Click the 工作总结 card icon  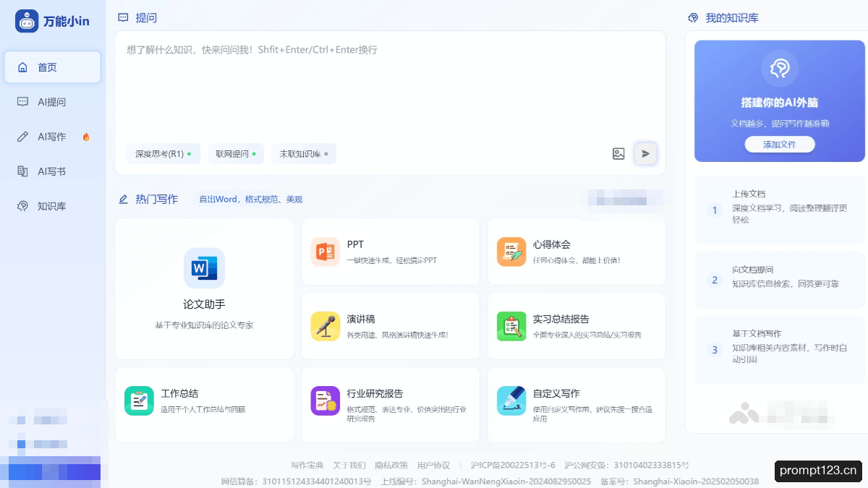click(139, 401)
